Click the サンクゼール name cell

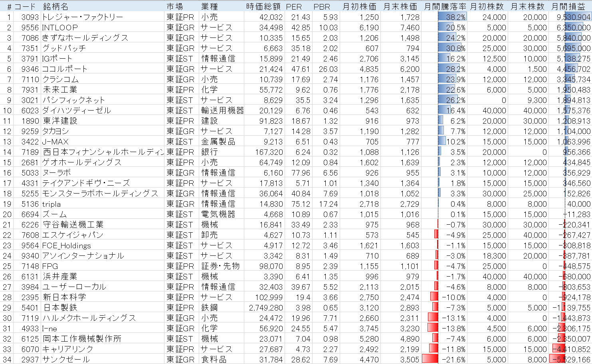[x=102, y=360]
